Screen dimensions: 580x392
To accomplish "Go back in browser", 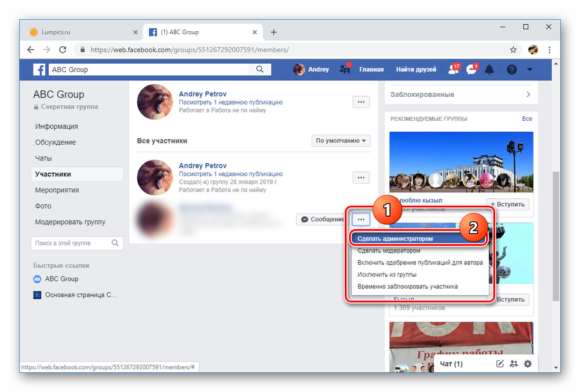I will tap(31, 49).
